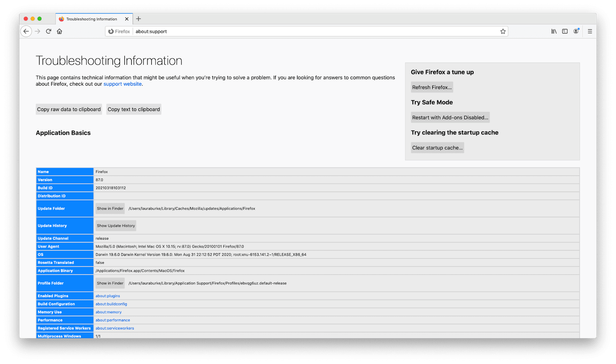Bookmark this page with the star icon
616x364 pixels.
click(x=502, y=31)
